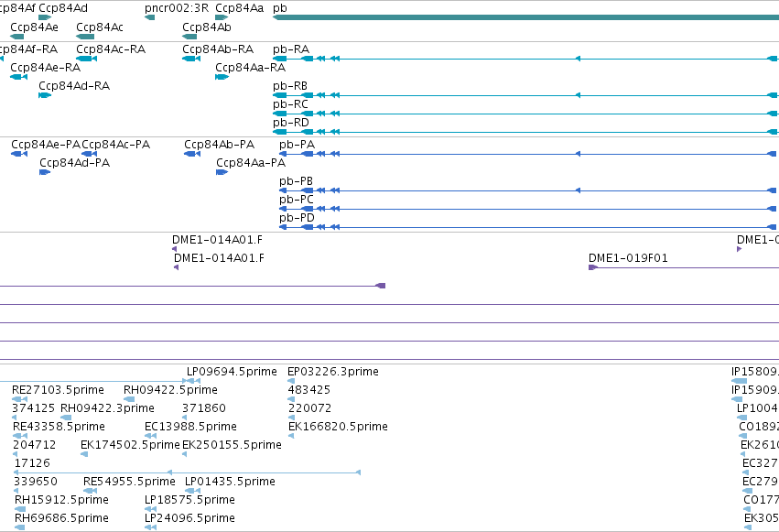
Task: Select the 371860 feature label
Action: 204,408
